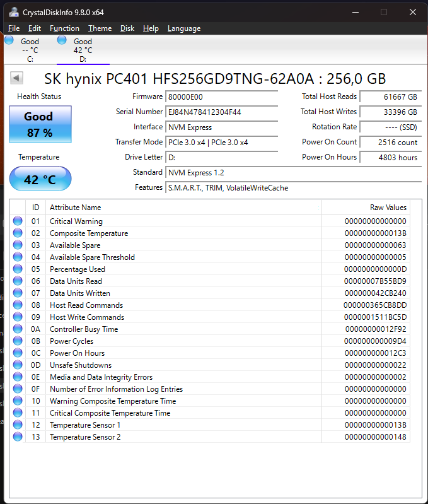
Task: Open the Theme menu
Action: tap(100, 28)
